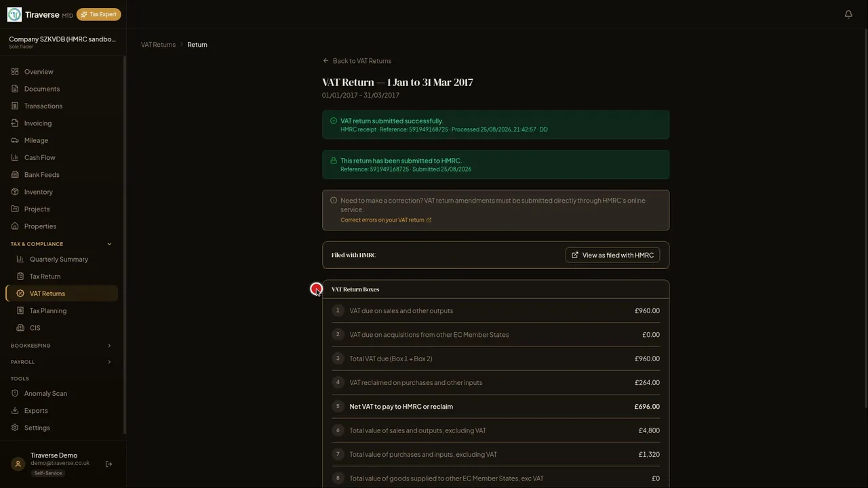Click View as filed with HMRC button
Image resolution: width=868 pixels, height=488 pixels.
612,255
